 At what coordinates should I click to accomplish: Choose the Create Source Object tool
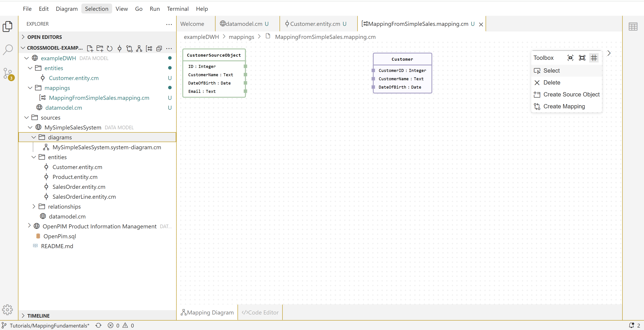pos(571,94)
